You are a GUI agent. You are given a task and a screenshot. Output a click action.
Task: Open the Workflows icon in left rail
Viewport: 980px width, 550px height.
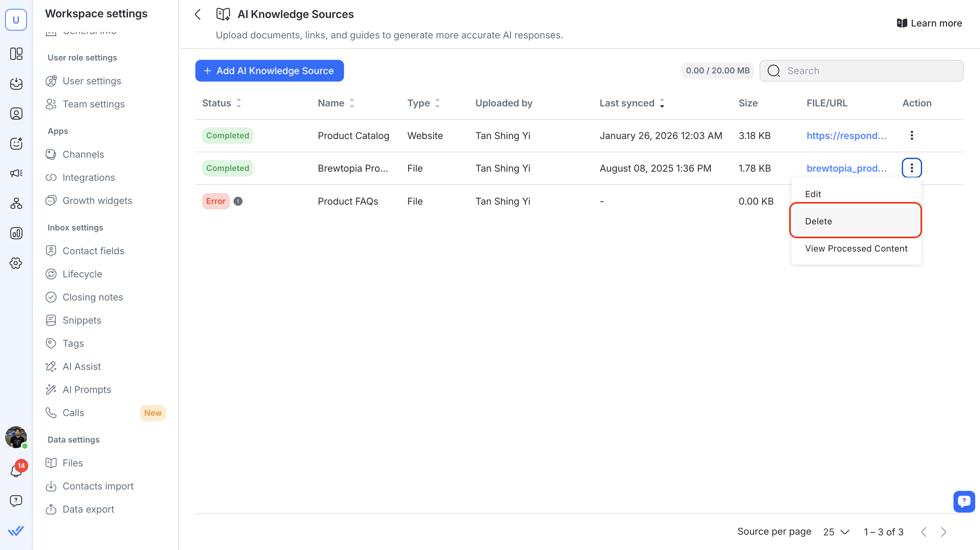point(16,203)
